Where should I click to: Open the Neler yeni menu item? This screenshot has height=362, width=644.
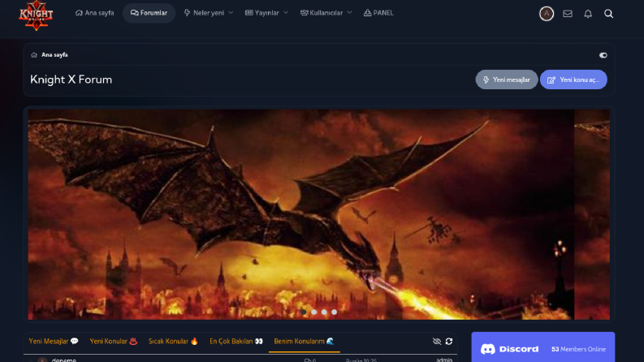coord(205,13)
